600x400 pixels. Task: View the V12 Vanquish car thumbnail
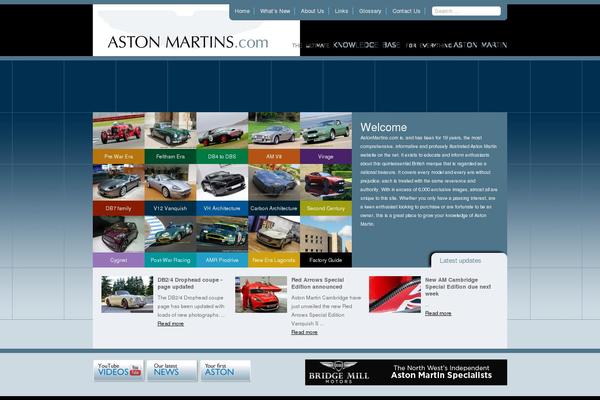(x=170, y=183)
